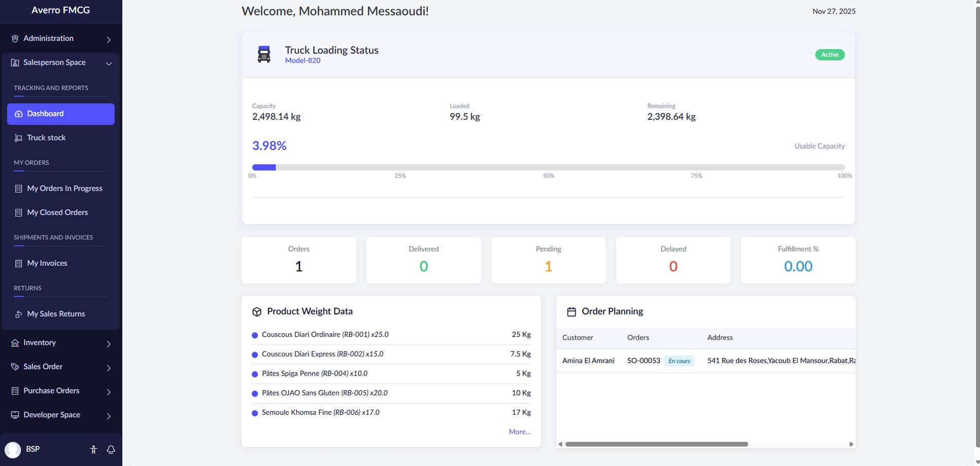Toggle the En cours status on SO-00053
This screenshot has width=980, height=466.
(x=679, y=360)
